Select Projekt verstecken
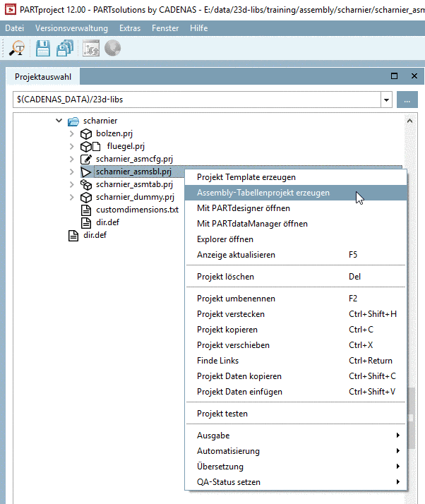This screenshot has width=425, height=504. (x=296, y=314)
